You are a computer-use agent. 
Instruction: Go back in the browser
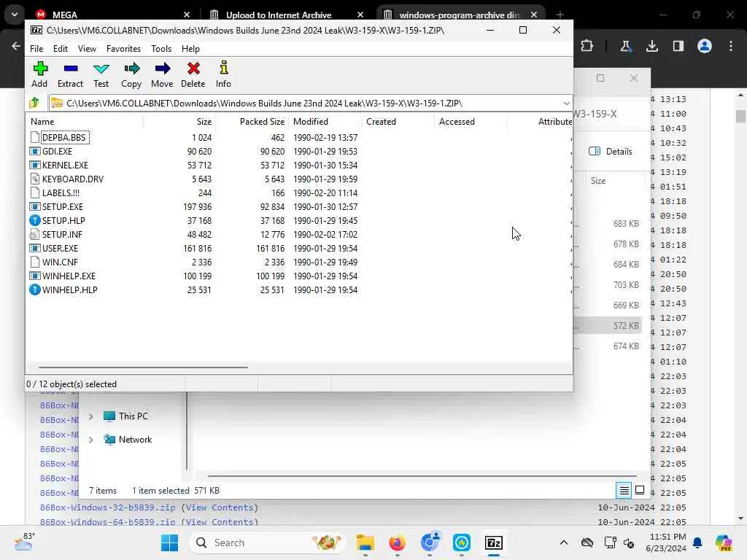tap(16, 46)
